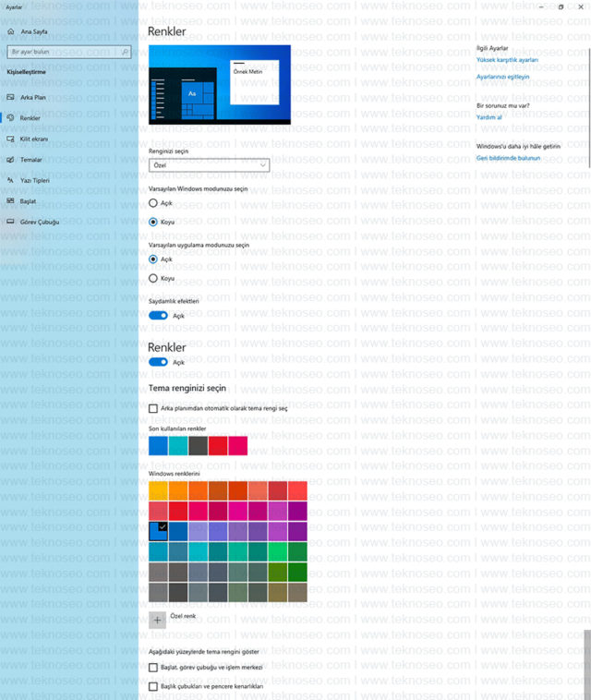Click the plus icon for Özel renk
This screenshot has width=591, height=700.
click(157, 620)
